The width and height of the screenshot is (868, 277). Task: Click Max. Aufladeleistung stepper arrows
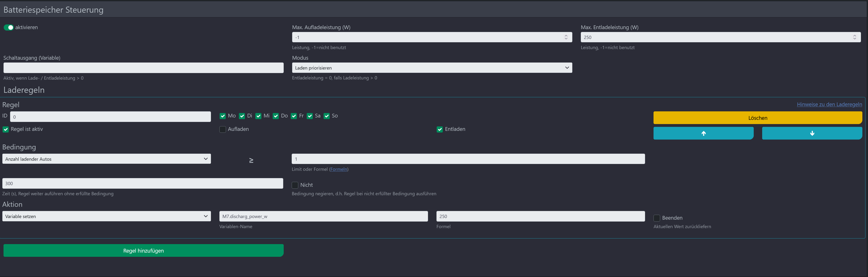tap(566, 37)
